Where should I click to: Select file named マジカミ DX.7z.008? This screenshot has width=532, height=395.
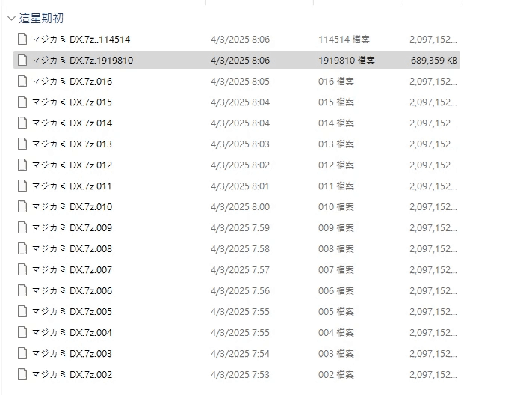[x=72, y=248]
